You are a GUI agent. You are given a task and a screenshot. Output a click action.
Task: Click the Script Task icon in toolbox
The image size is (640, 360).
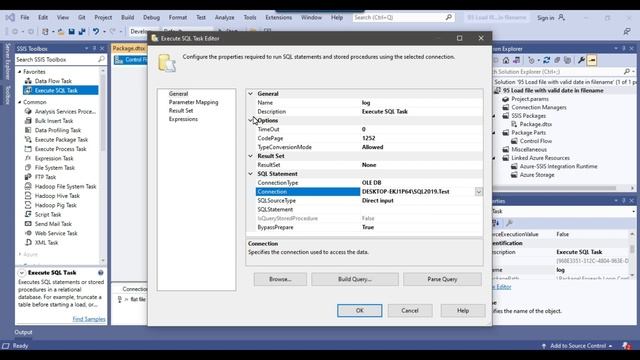(x=28, y=214)
